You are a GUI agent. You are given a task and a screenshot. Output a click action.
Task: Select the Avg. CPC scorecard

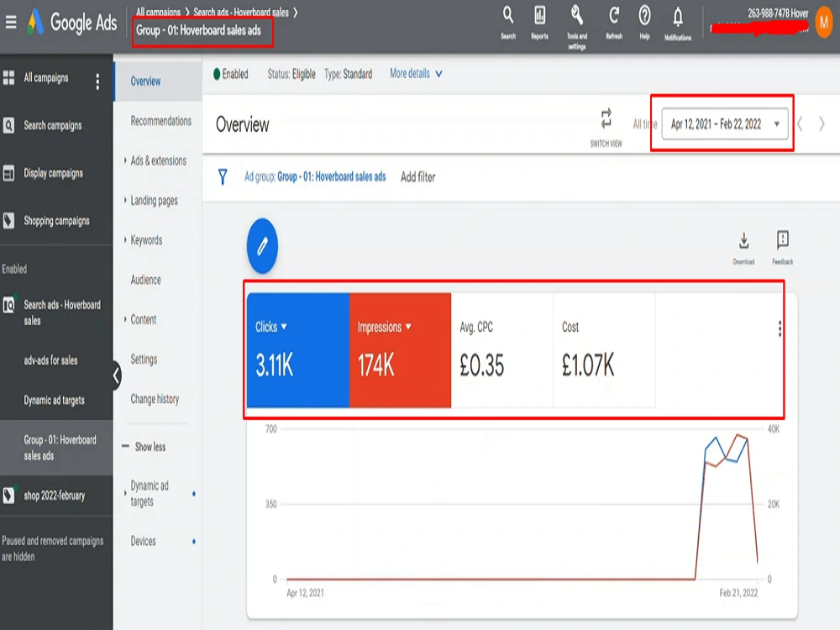502,350
